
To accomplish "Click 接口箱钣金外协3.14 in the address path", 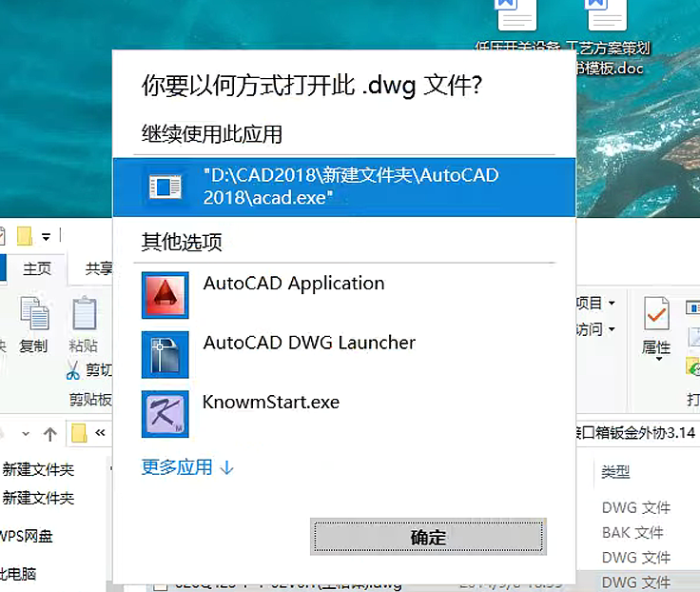I will tap(635, 432).
